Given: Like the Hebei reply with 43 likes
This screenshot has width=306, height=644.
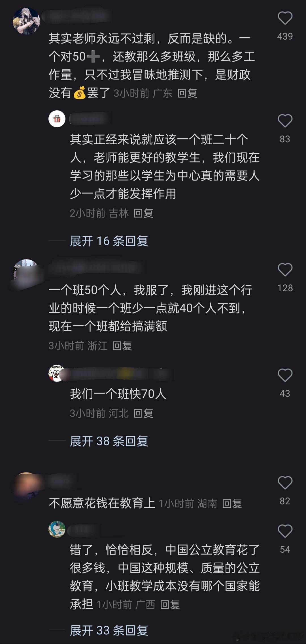Looking at the screenshot, I should [285, 375].
